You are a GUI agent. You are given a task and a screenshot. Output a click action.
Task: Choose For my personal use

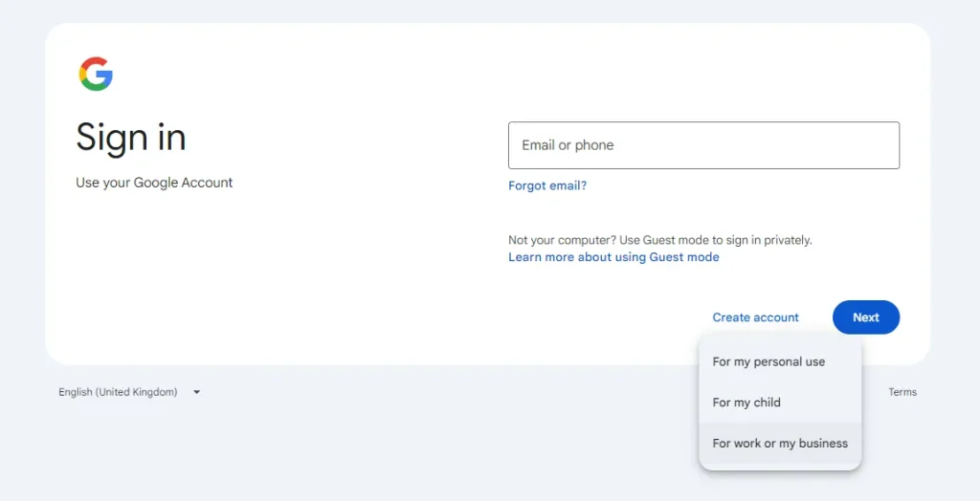pos(780,361)
